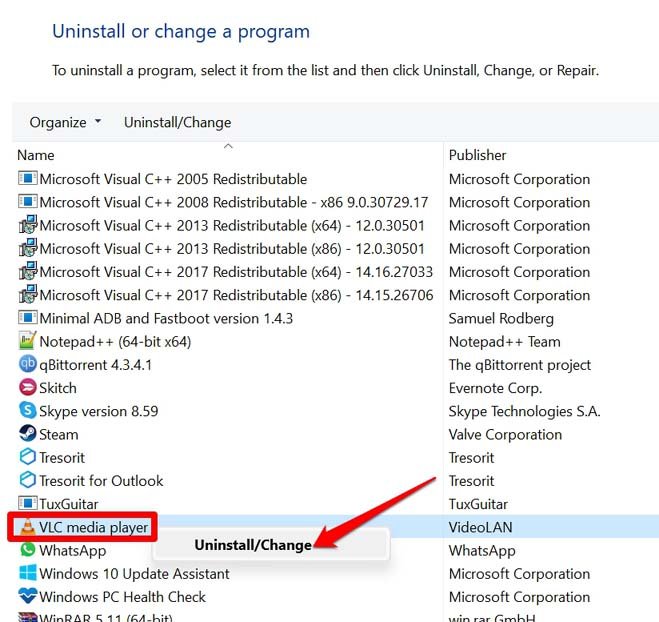
Task: Click the VLC media player cone icon
Action: (28, 527)
